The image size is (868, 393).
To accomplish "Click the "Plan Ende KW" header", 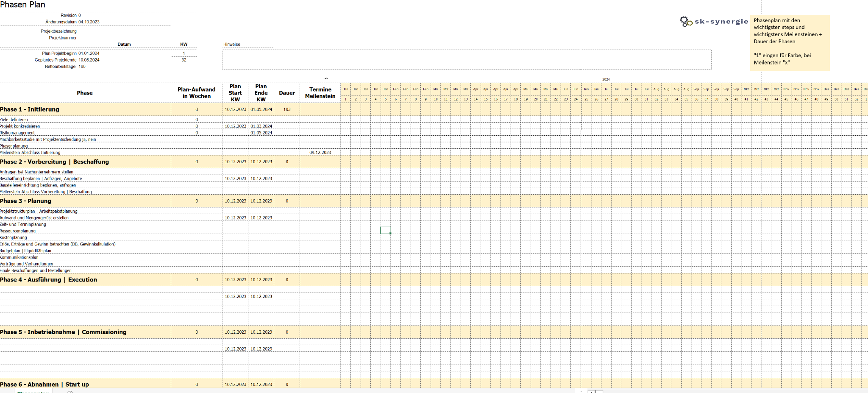I will tap(261, 93).
